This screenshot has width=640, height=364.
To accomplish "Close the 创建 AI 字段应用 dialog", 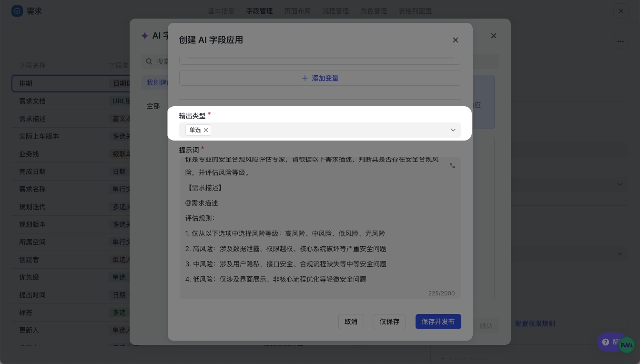I will coord(456,40).
